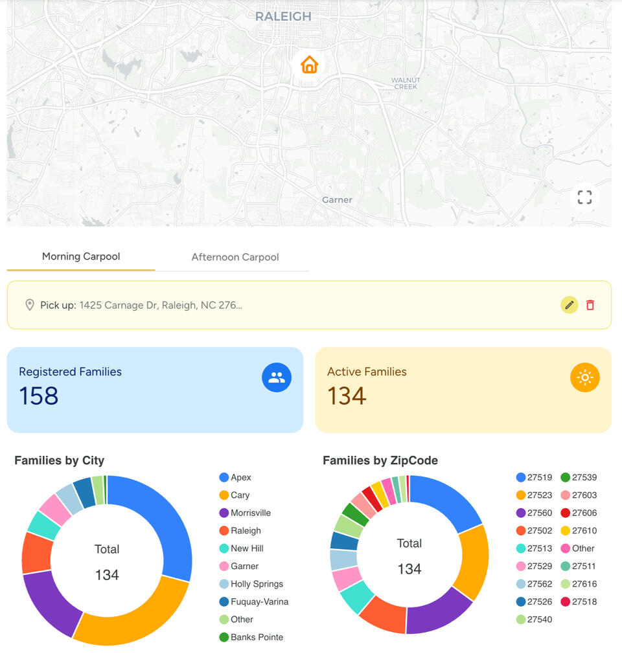Delete the pick up location
Screen dimensions: 622x672
pos(590,305)
